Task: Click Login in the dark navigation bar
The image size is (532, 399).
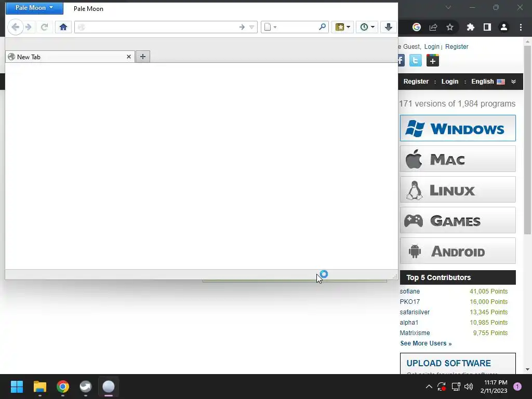Action: pos(450,82)
